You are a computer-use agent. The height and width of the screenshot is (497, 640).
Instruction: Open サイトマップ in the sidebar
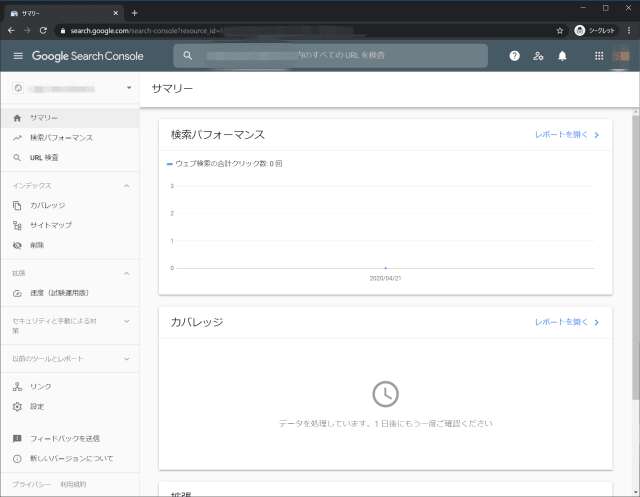pos(70,225)
